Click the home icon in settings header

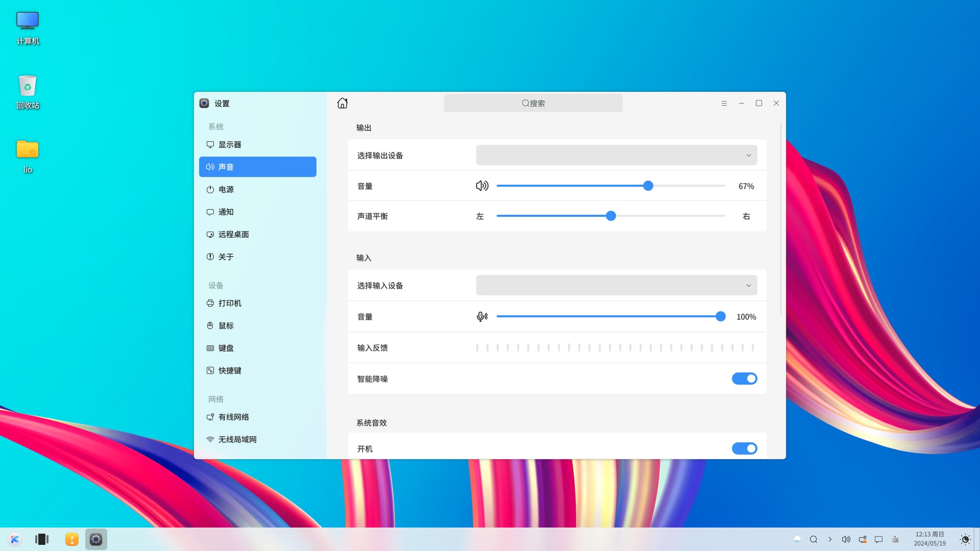coord(342,103)
